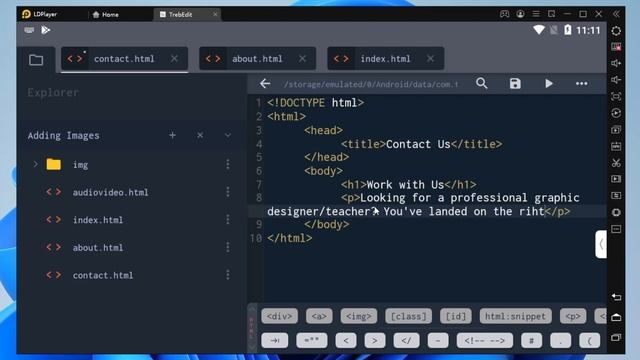This screenshot has height=360, width=640.
Task: Decrease volume in LDPlayer sidebar
Action: tap(616, 80)
